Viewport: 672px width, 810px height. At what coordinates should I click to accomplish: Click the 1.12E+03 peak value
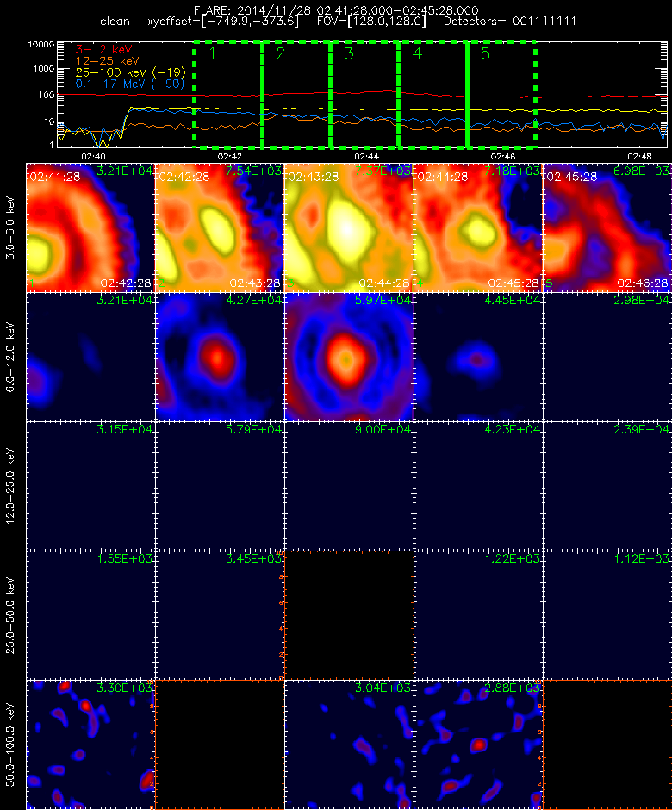tap(642, 558)
